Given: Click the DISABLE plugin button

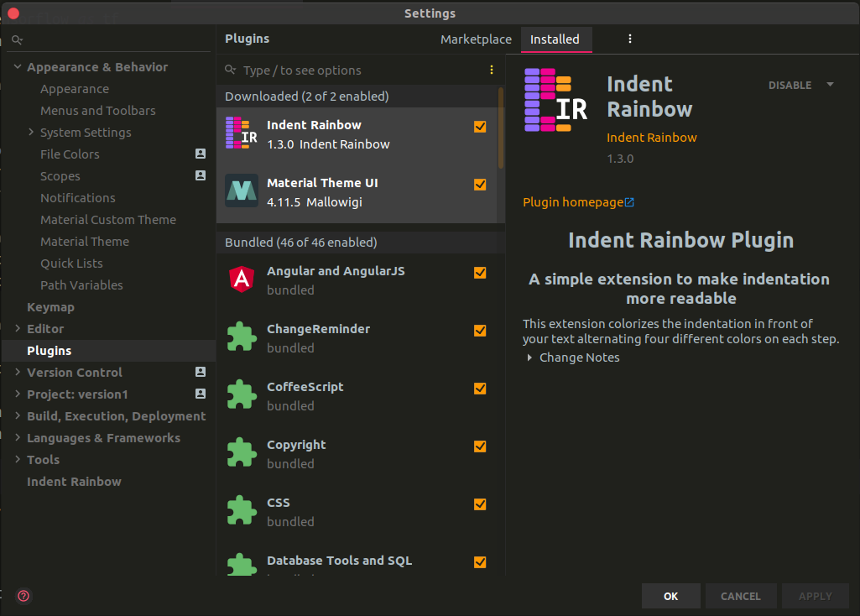Looking at the screenshot, I should point(790,85).
